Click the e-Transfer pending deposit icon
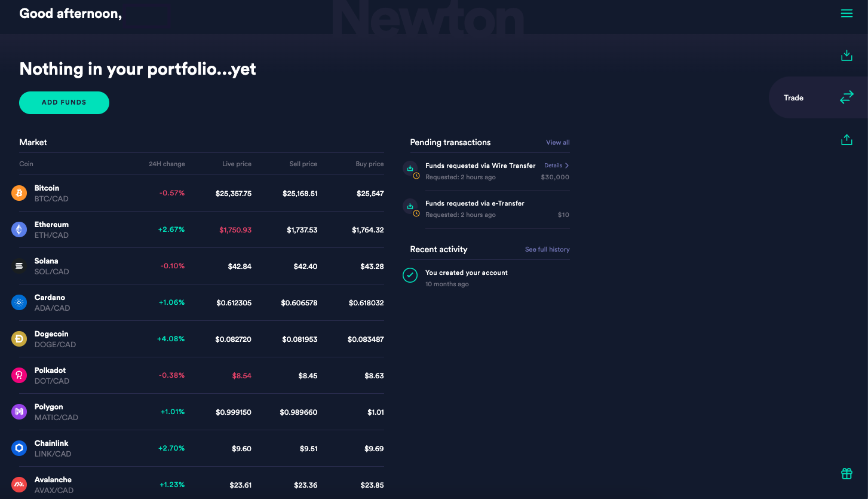Image resolution: width=868 pixels, height=499 pixels. coord(410,207)
